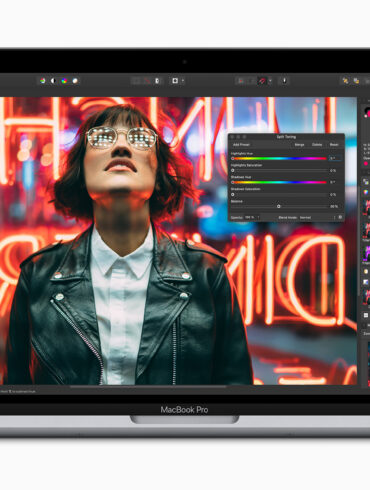Screen dimensions: 370x490
Task: Toggle the Quick Mask toolbar icon
Action: [x=175, y=81]
